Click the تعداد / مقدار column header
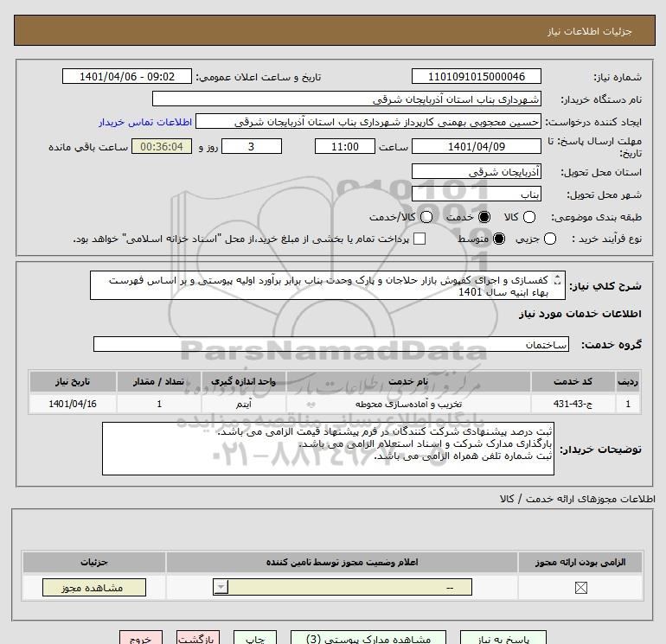Viewport: 666px width, 644px height. [159, 381]
